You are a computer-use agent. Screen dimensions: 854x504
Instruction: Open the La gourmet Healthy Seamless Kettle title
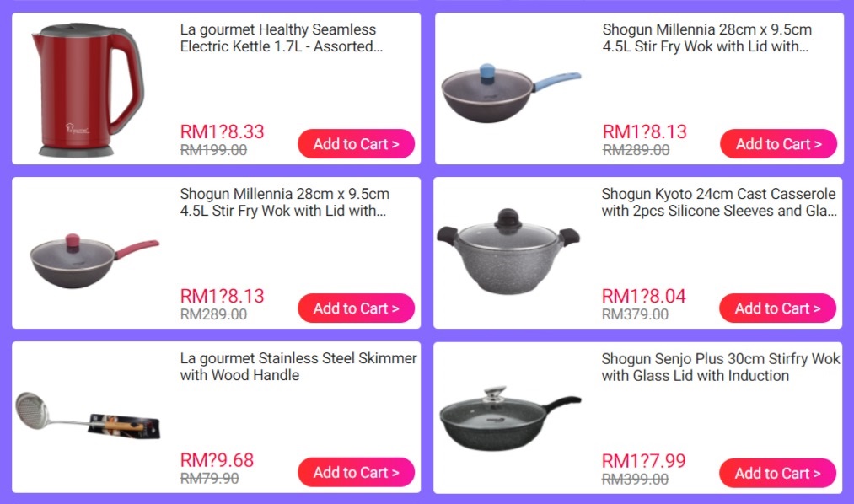pyautogui.click(x=282, y=38)
